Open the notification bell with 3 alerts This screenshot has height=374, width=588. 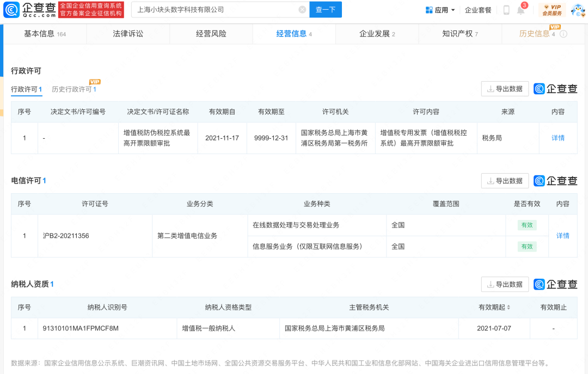pyautogui.click(x=520, y=10)
